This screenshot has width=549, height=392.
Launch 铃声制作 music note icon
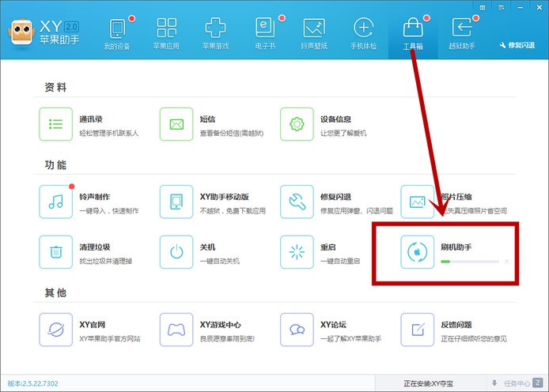point(55,202)
